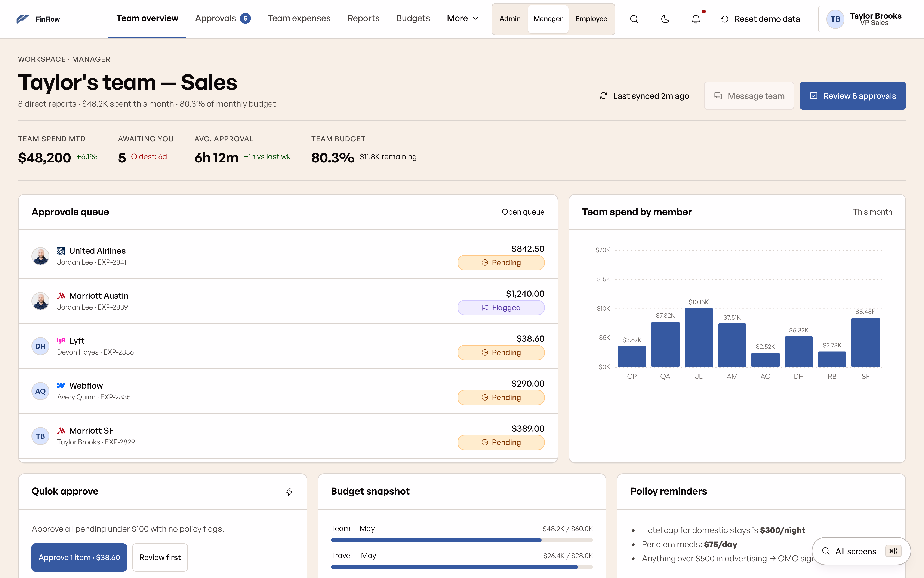Click Flagged status on Marriott Austin
Screen dimensions: 924x578
click(x=501, y=308)
